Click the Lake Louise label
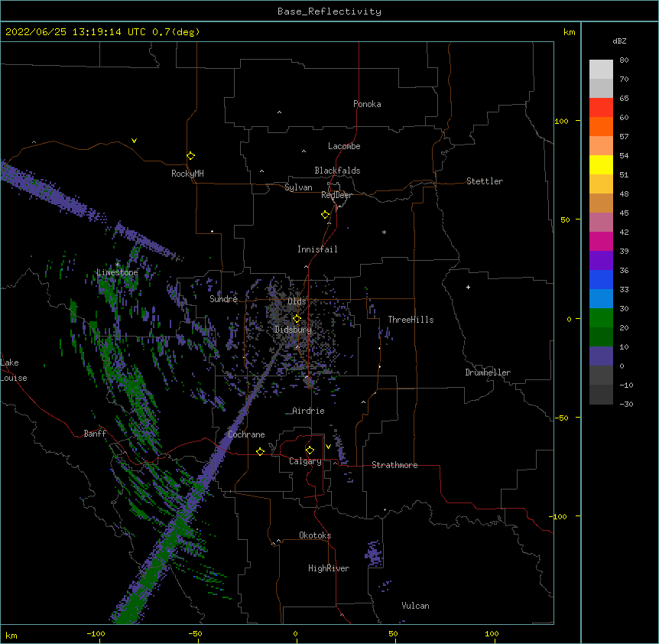This screenshot has width=659, height=644. [13, 370]
